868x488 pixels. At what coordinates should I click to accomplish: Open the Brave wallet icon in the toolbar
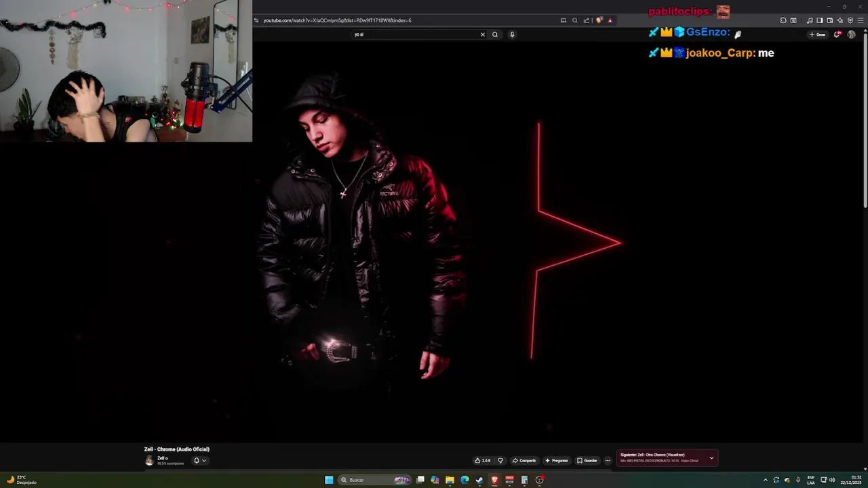(830, 20)
